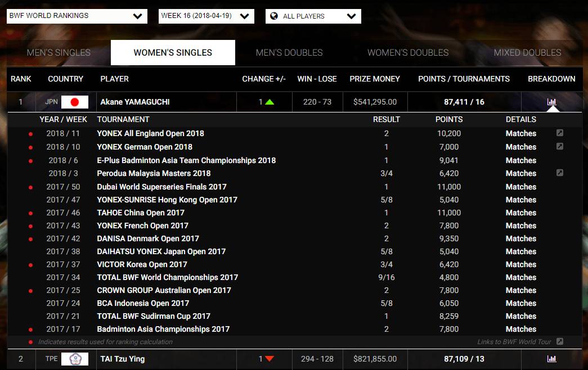View Matches for BCA Indonesia Open 2017
This screenshot has width=588, height=370.
[521, 303]
